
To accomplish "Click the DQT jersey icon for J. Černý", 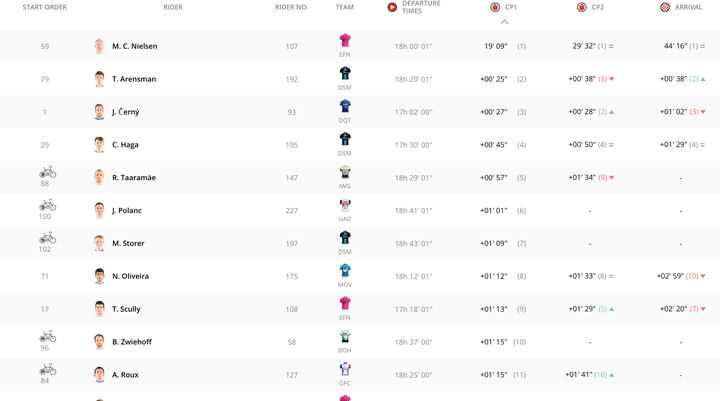I will [345, 106].
